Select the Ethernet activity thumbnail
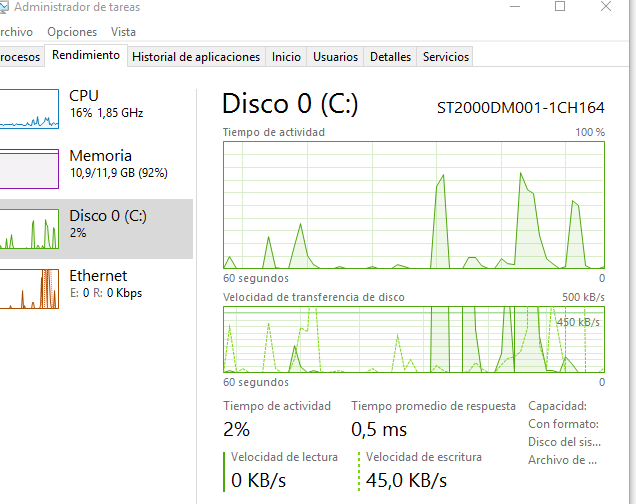The image size is (636, 504). pos(29,289)
